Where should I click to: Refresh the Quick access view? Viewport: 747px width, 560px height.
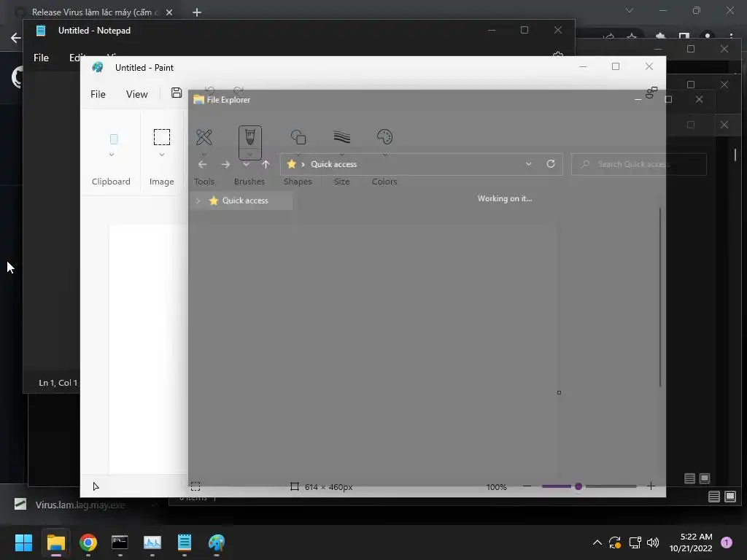click(551, 164)
